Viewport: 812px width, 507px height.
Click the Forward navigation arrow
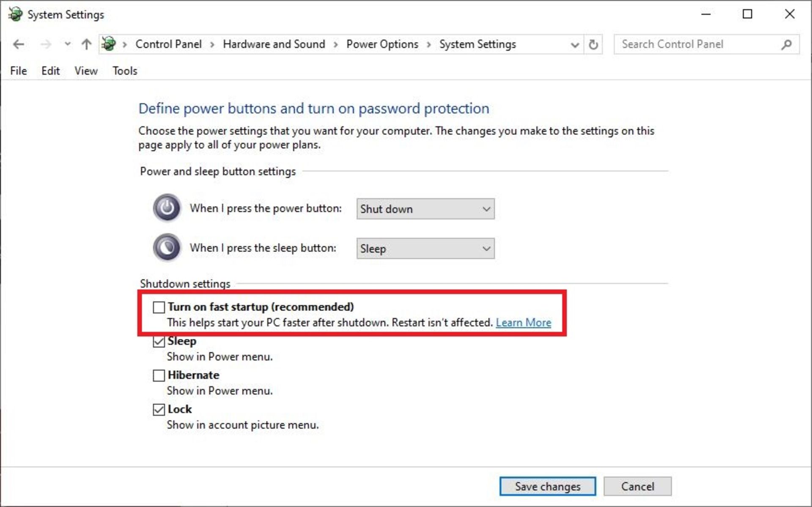point(46,44)
